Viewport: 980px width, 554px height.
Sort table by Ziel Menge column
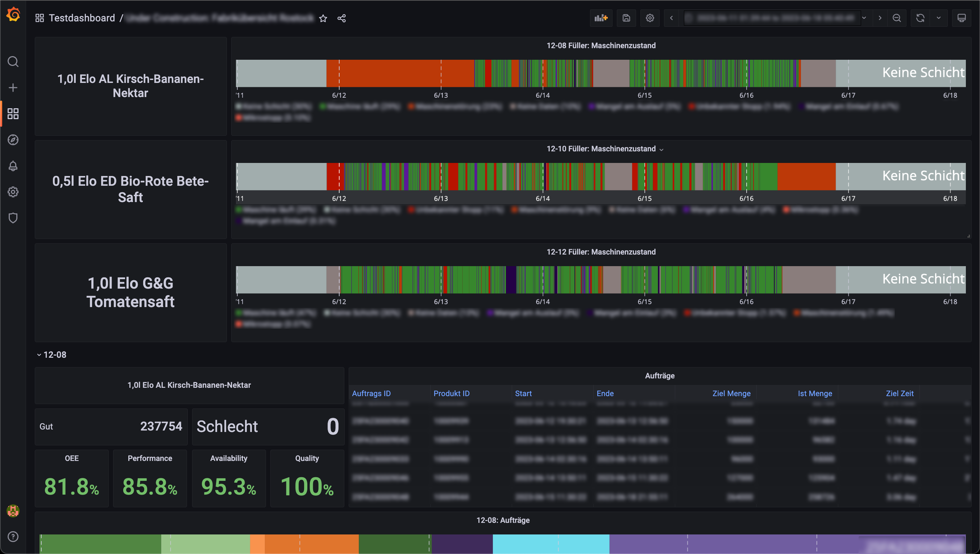731,394
